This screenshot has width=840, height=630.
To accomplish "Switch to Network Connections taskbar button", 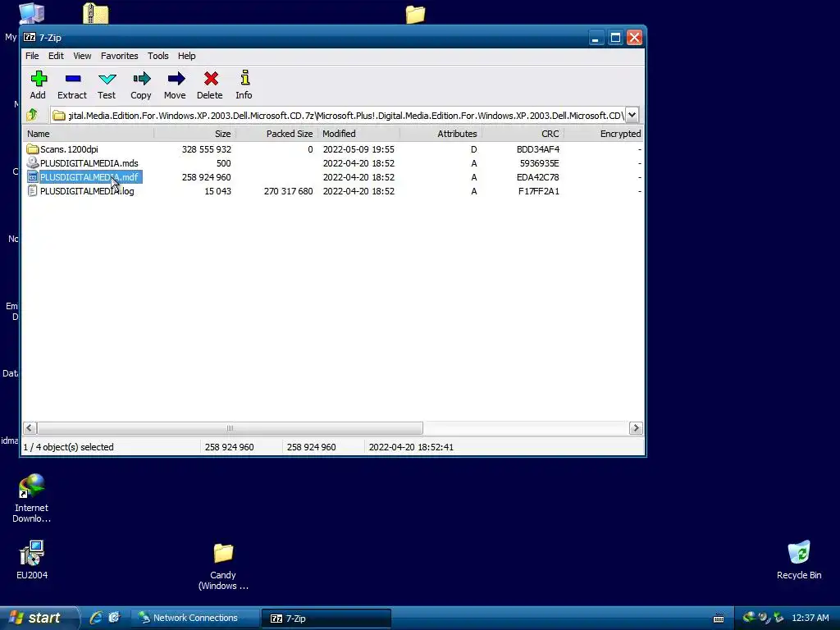I will pos(195,618).
